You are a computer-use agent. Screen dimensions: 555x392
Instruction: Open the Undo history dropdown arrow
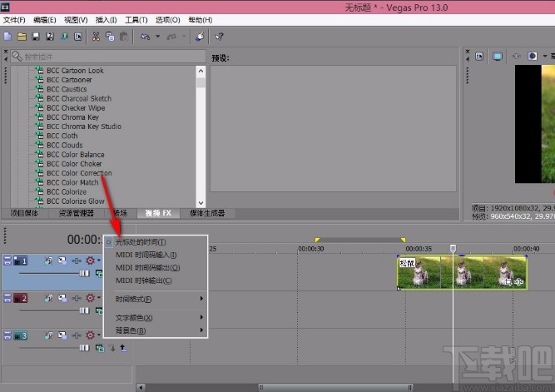pos(158,37)
